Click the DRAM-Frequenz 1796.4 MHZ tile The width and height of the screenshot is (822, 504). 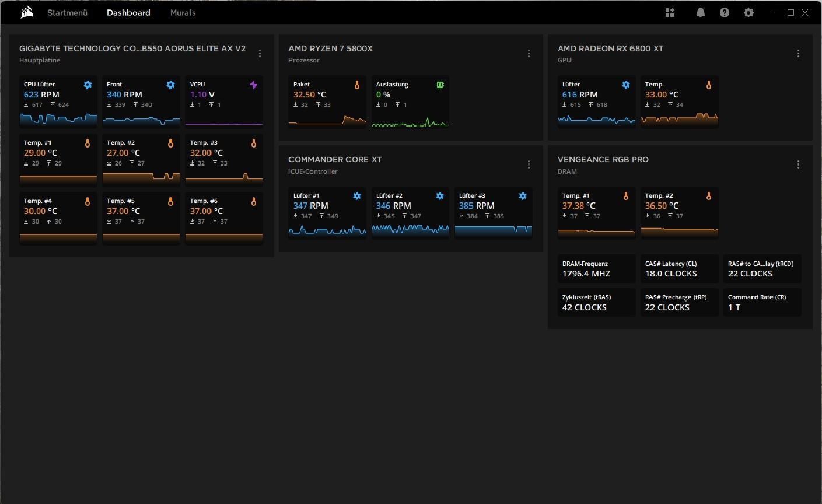pos(596,269)
